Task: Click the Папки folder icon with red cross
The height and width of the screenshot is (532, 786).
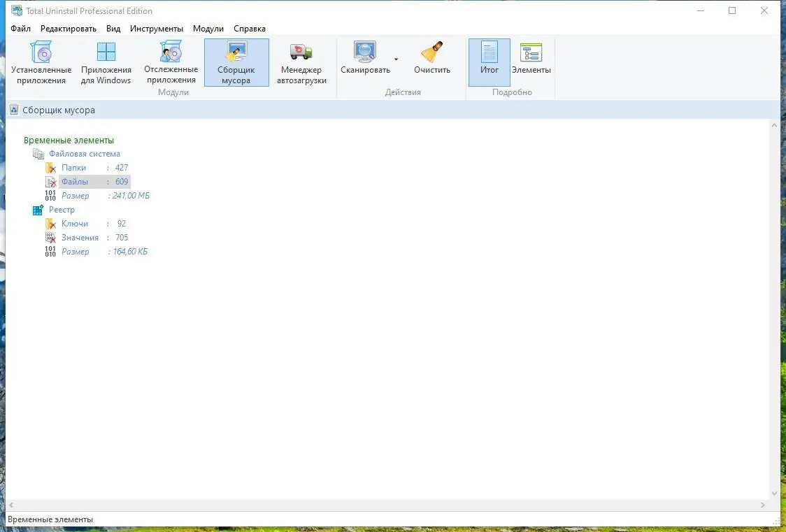Action: [50, 167]
